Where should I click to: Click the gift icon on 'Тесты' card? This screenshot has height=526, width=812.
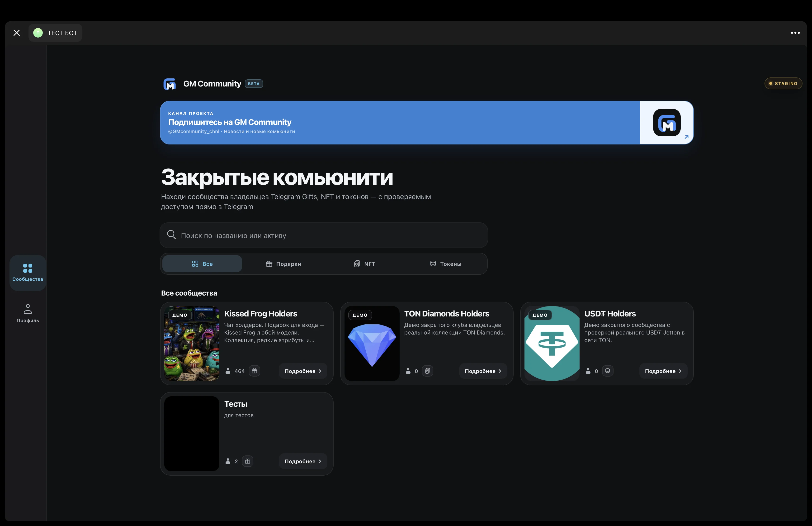pyautogui.click(x=248, y=461)
